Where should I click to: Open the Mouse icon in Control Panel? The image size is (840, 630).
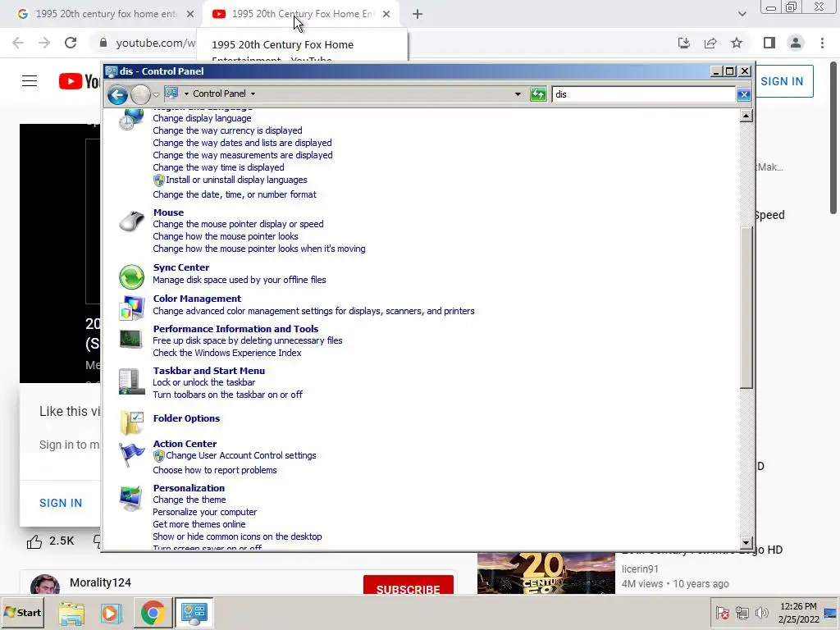click(131, 221)
